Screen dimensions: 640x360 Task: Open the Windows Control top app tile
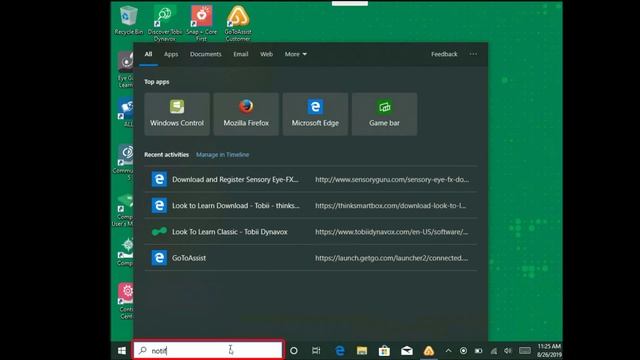tap(177, 114)
